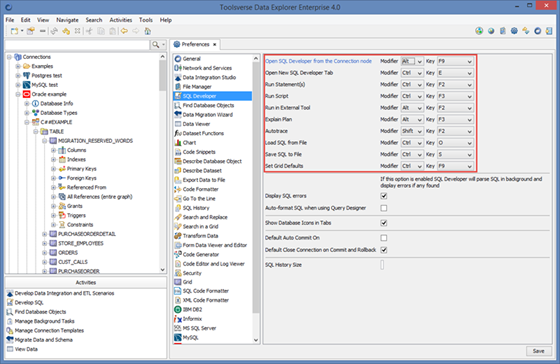Click Open SQL Developer from the Connection node
Viewport: 560px width, 364px height.
pos(318,61)
